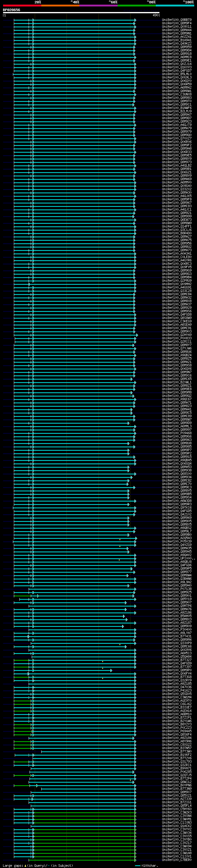Select the UniRef100_C3UNX8 label
The image size is (197, 868).
[x=177, y=94]
